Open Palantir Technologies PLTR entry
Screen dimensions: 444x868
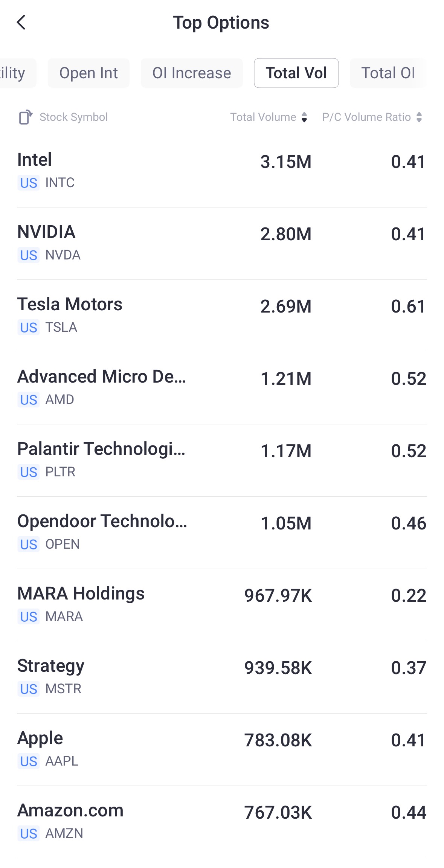(x=222, y=460)
